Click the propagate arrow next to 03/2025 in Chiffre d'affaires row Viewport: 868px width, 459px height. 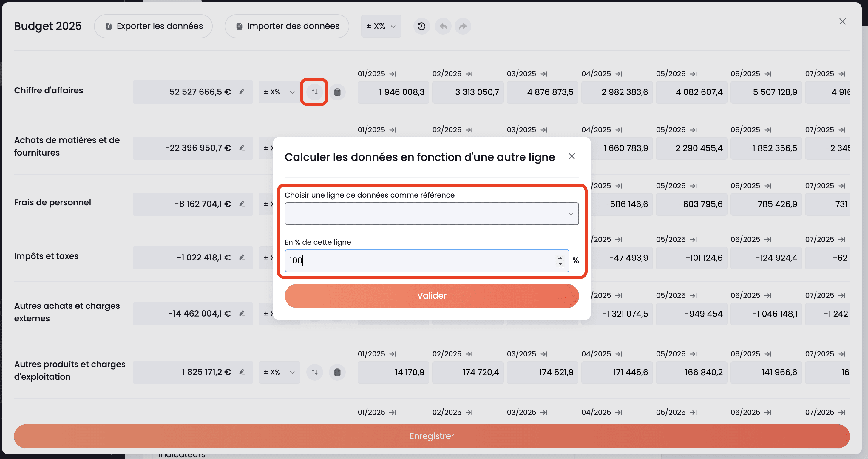(x=544, y=74)
